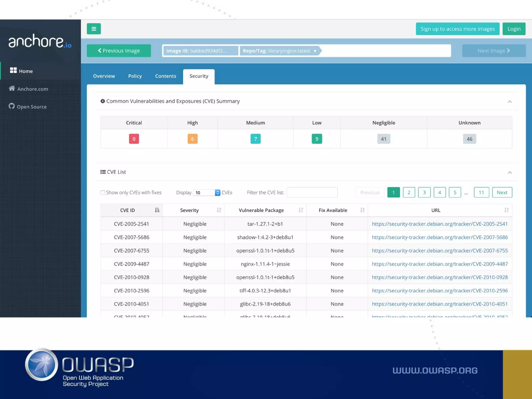Click the orange High count badge
Screen dimensions: 532x399
(192, 139)
